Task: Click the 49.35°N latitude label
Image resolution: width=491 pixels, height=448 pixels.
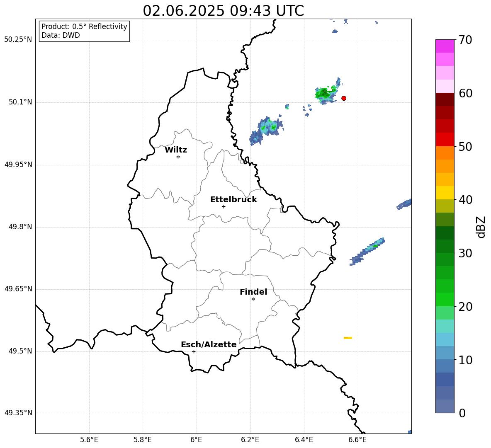Action: click(18, 413)
